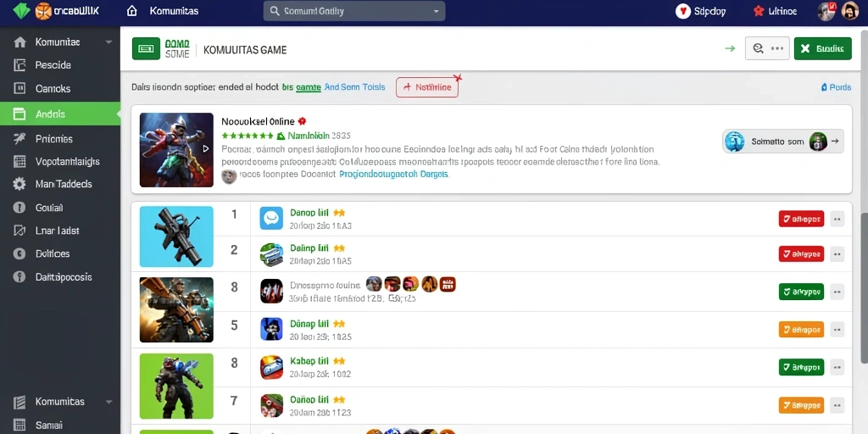Click the Man Taddeds gear icon
Image resolution: width=868 pixels, height=434 pixels.
tap(19, 184)
